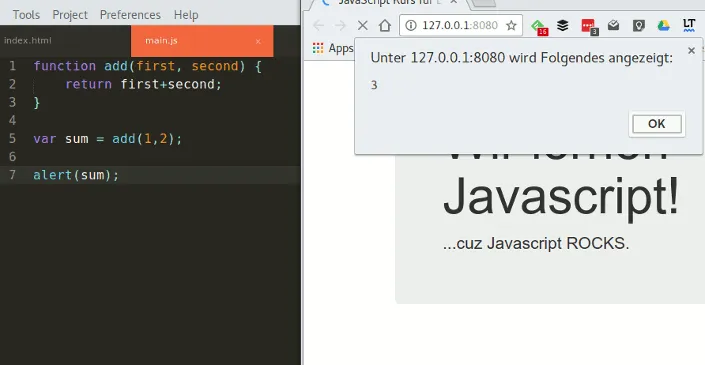Open the Buffer stacked-layers extension

coord(562,25)
